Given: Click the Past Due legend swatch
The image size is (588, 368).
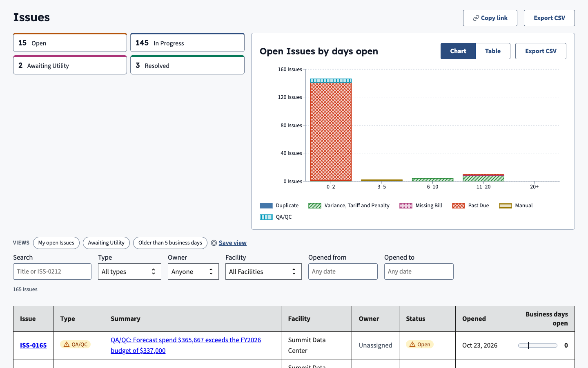Looking at the screenshot, I should pyautogui.click(x=459, y=206).
